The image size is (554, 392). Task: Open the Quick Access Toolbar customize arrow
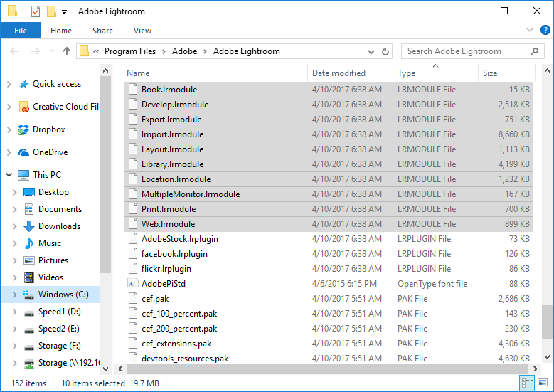tap(64, 12)
